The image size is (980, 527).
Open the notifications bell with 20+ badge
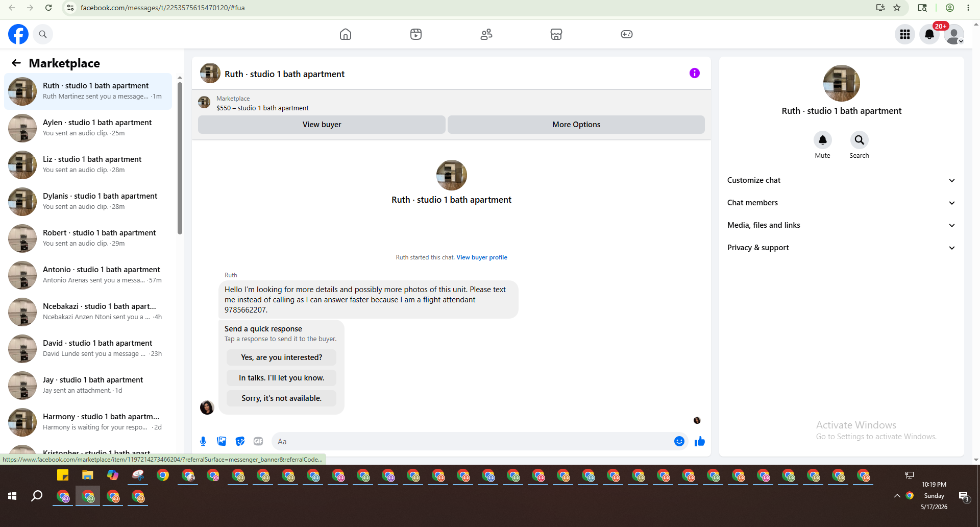929,34
